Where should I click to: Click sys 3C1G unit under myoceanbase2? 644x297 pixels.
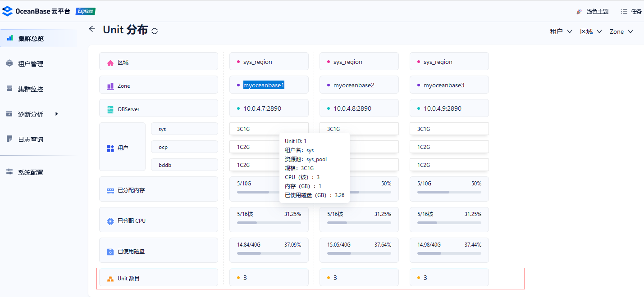[x=359, y=129]
